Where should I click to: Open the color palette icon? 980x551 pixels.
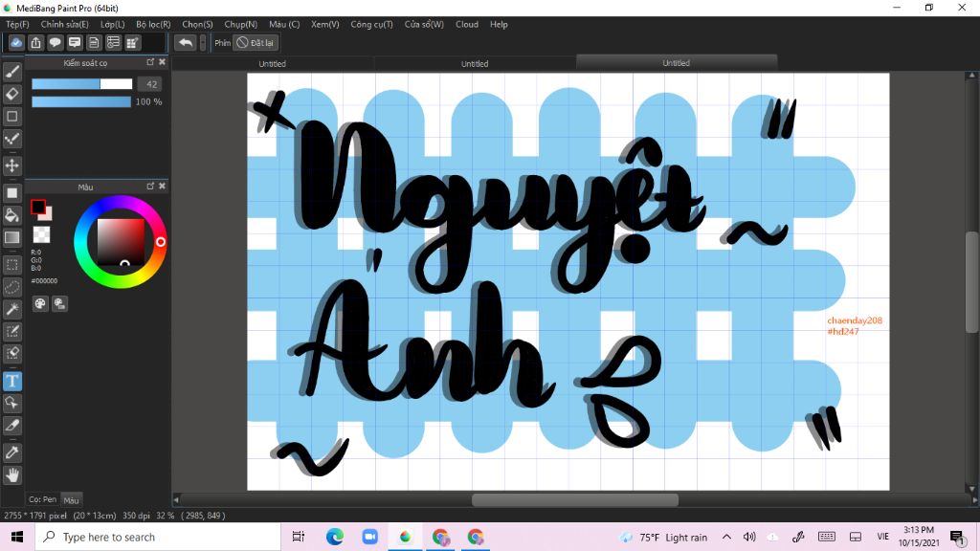point(40,303)
